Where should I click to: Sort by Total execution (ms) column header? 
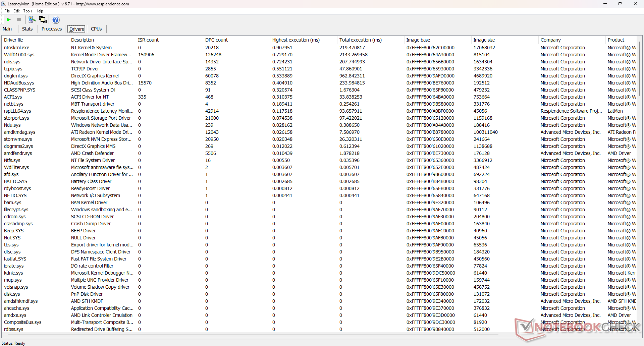[x=371, y=40]
